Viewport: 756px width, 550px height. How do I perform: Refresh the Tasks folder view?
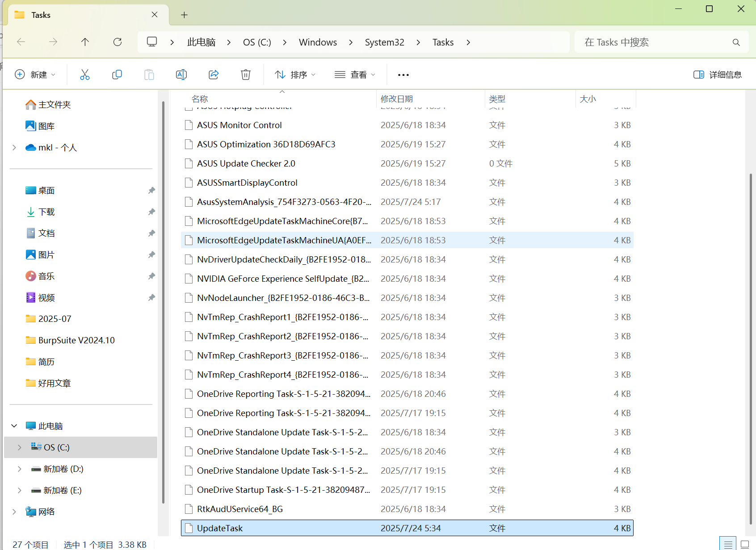coord(118,42)
